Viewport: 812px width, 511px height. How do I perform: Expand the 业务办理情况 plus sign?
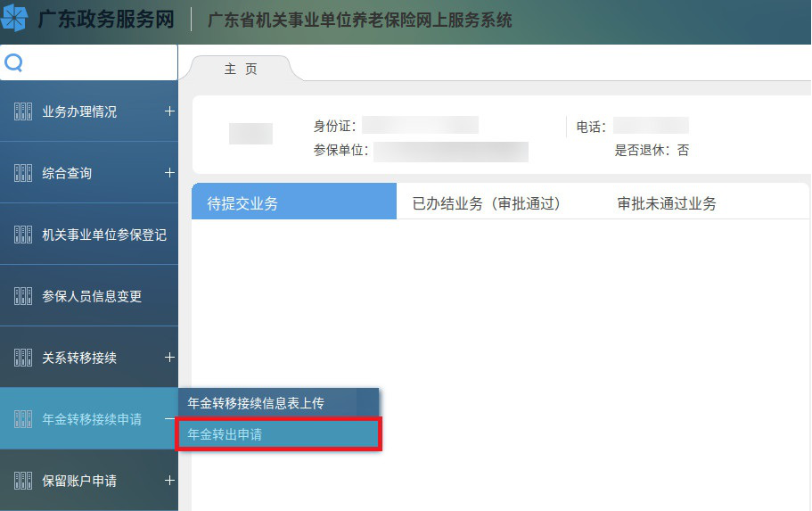click(x=169, y=111)
